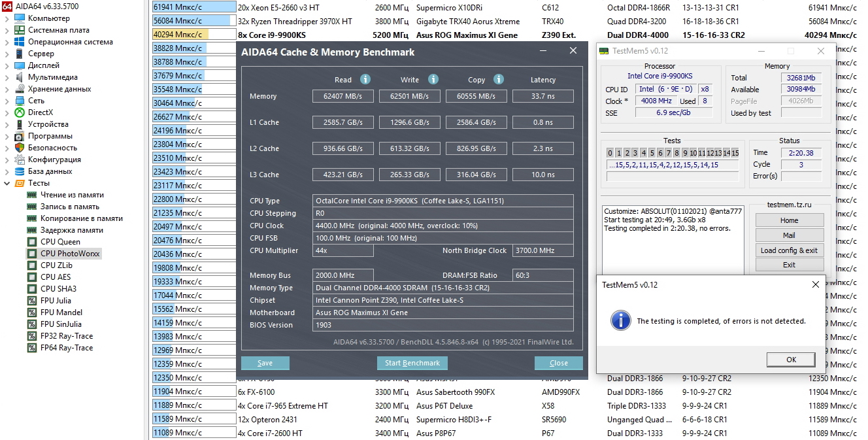Select CPU ZLib test
Viewport: 868px width, 440px height.
pos(56,265)
